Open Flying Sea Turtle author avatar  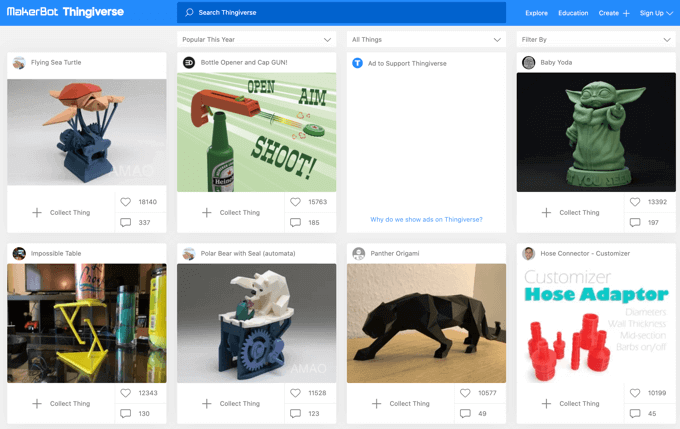pos(19,63)
